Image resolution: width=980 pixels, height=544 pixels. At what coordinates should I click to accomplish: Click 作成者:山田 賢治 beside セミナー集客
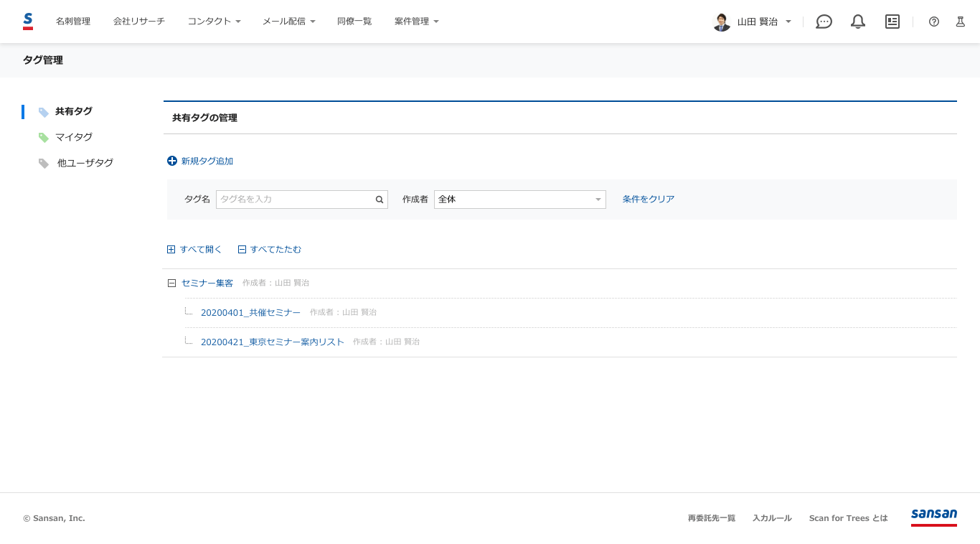(275, 283)
